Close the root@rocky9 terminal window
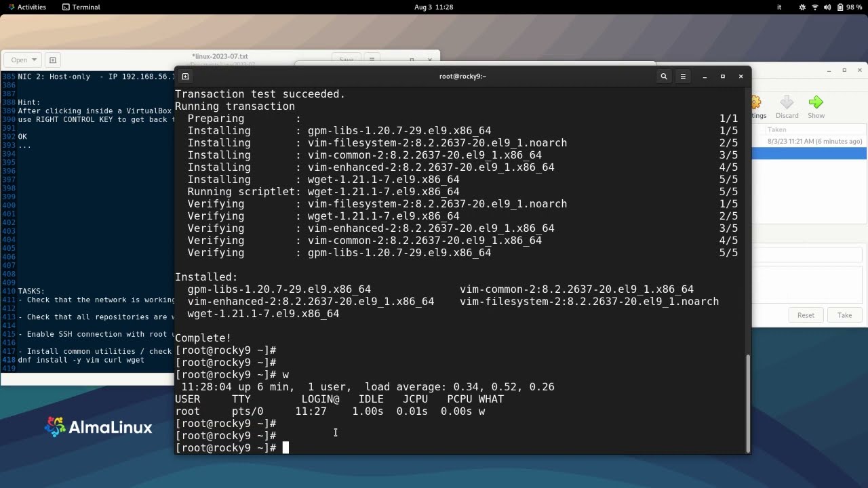This screenshot has width=868, height=488. pos(741,77)
